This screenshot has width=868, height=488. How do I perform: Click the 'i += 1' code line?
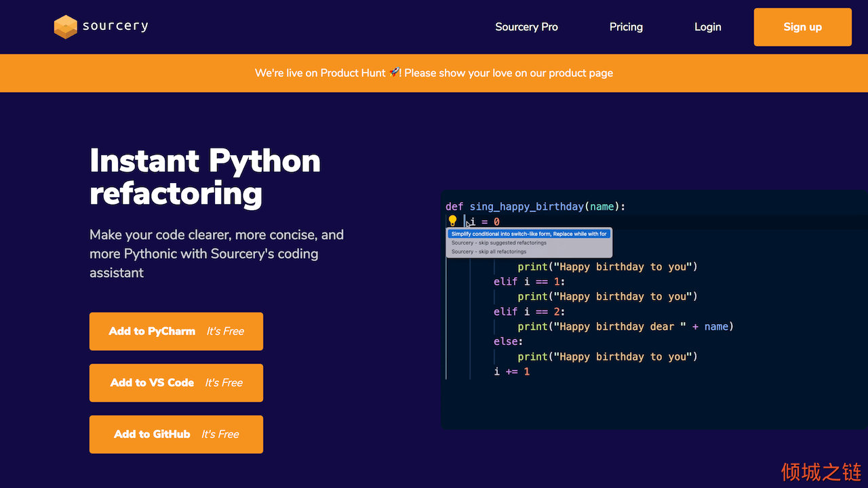tap(512, 371)
